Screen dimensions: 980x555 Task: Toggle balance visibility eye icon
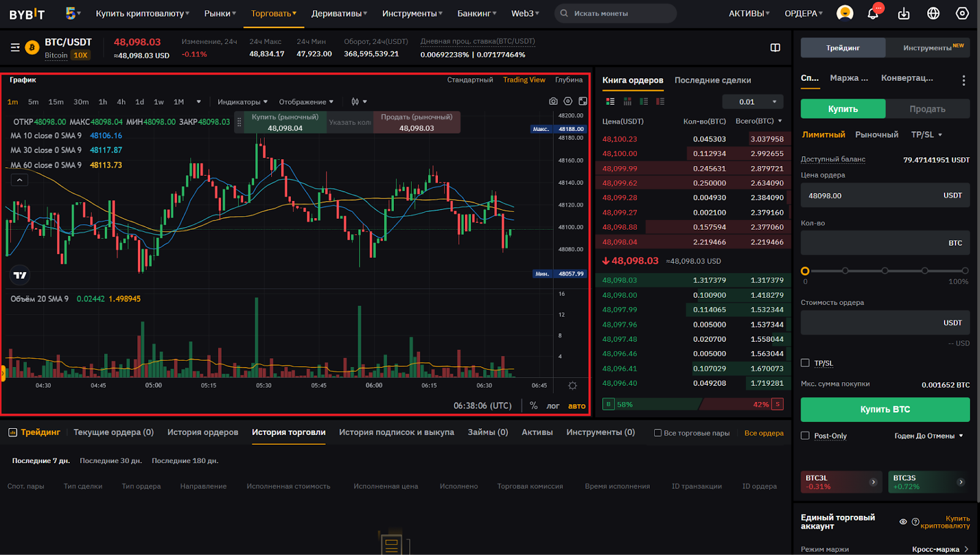point(903,522)
